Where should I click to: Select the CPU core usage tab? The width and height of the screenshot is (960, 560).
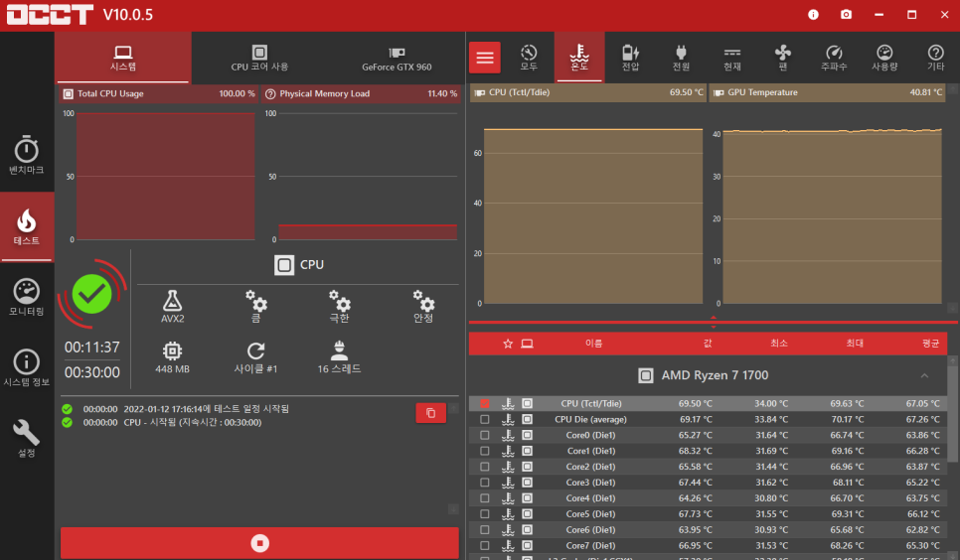[x=259, y=58]
